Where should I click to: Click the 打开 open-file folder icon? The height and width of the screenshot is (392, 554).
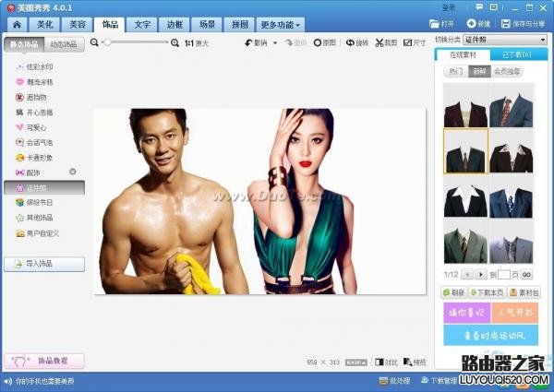(434, 24)
